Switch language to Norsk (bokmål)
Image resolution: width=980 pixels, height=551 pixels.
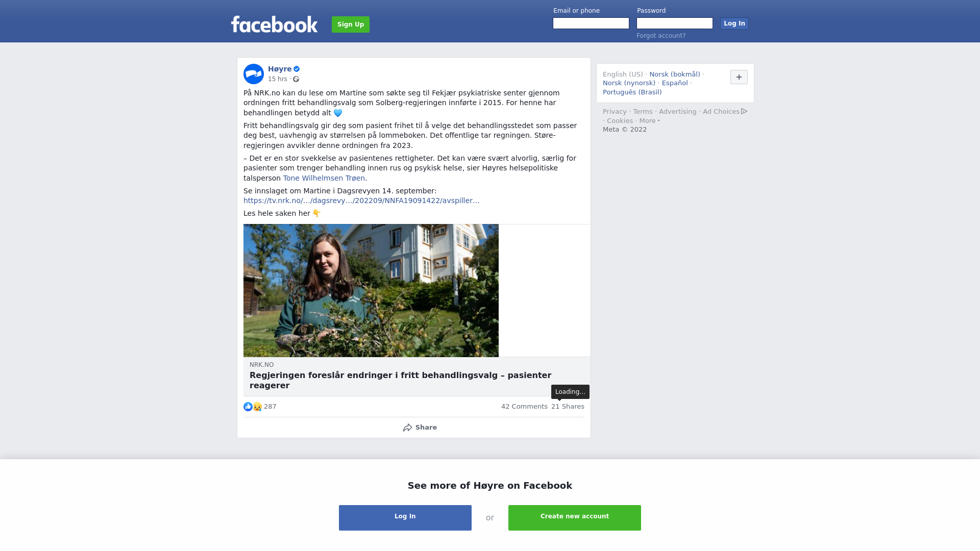click(x=675, y=74)
